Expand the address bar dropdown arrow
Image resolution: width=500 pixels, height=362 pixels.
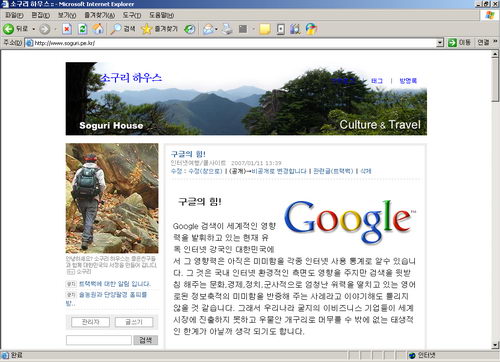click(x=440, y=43)
